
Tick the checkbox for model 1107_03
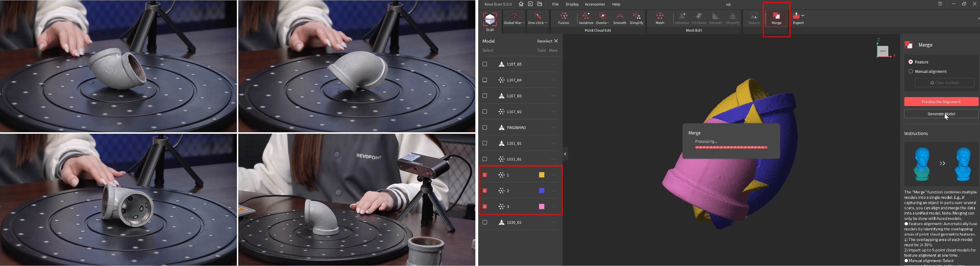click(x=485, y=96)
